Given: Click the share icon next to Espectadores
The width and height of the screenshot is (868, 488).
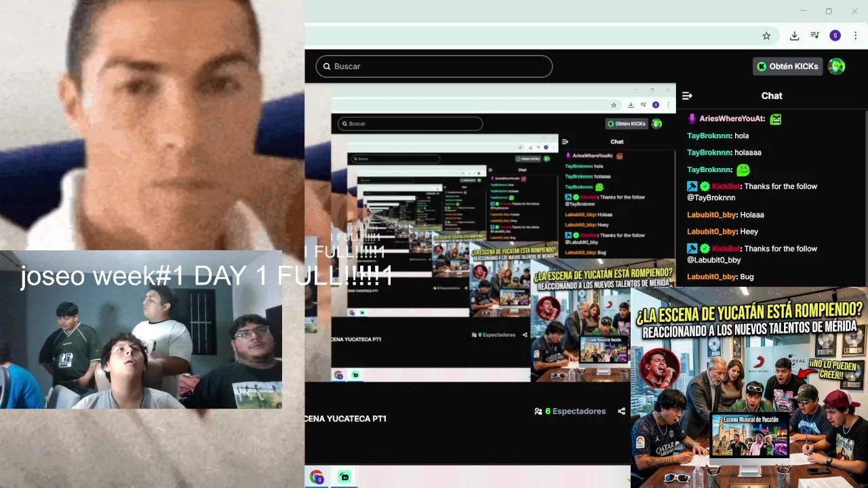Looking at the screenshot, I should coord(621,411).
